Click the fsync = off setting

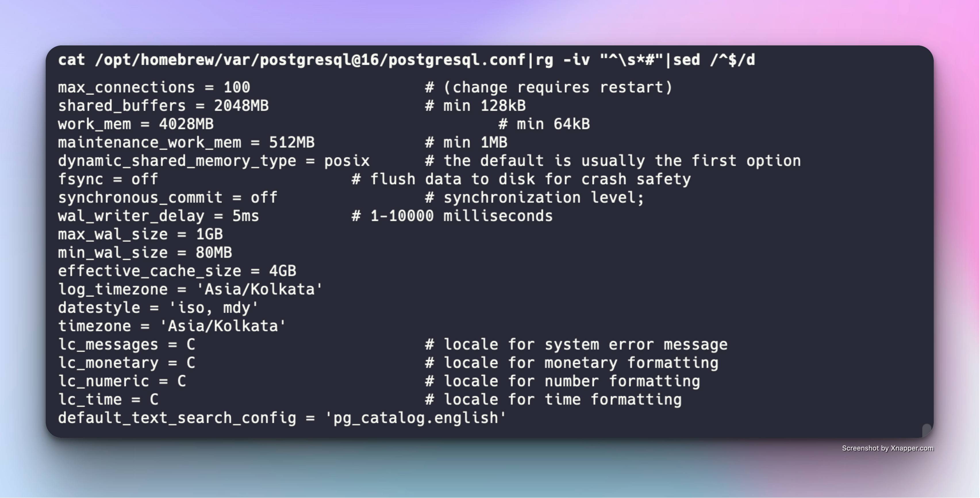(x=108, y=179)
